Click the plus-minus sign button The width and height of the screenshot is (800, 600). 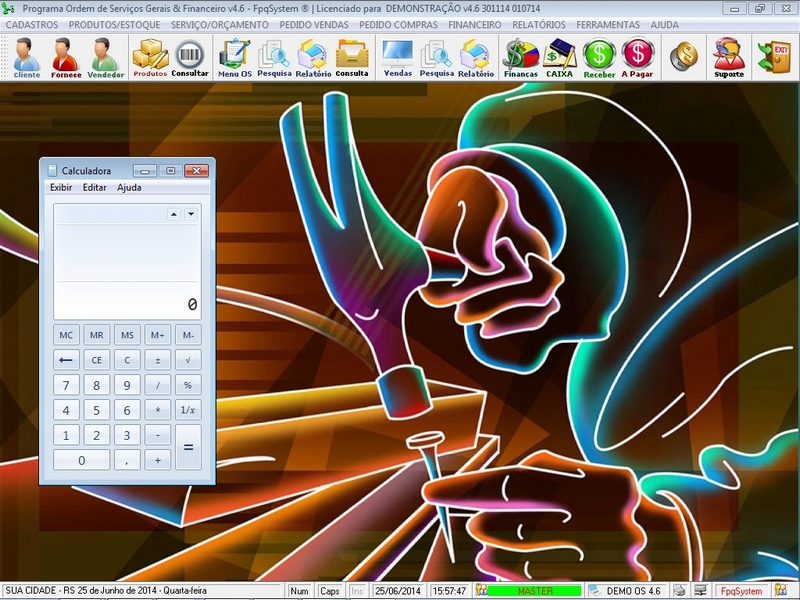(x=158, y=360)
